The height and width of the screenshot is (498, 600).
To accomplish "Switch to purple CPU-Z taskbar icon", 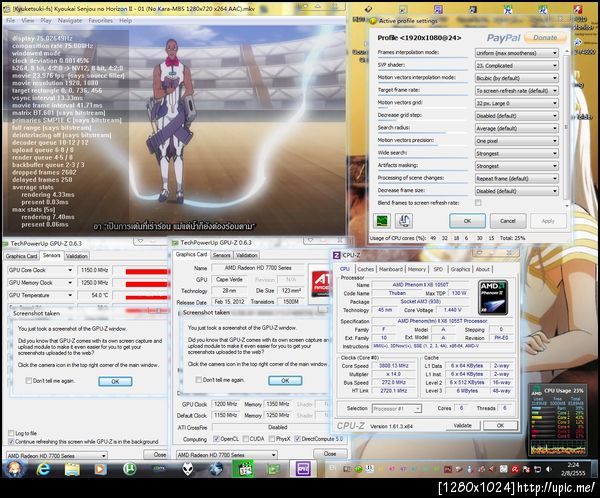I will coord(303,469).
